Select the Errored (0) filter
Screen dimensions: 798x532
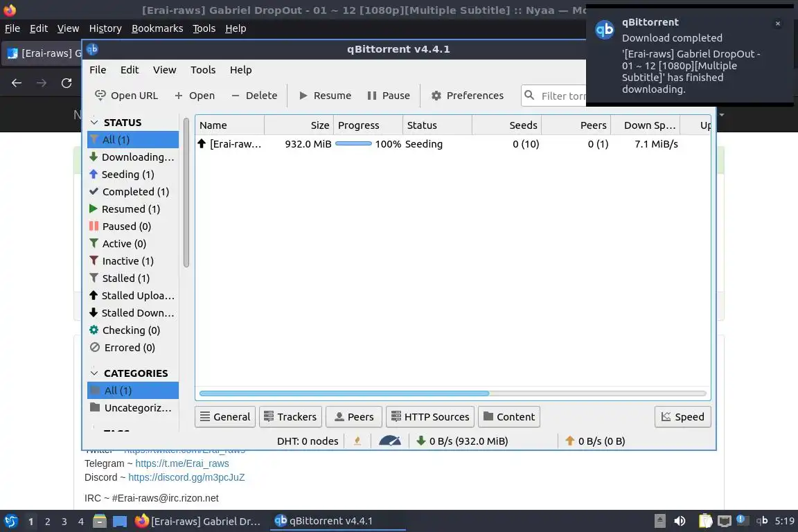coord(133,347)
